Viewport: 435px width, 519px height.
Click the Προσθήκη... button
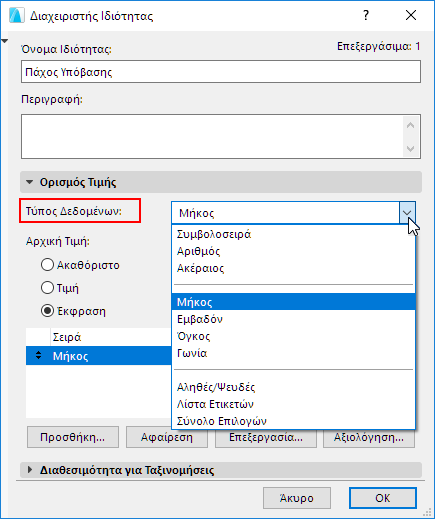[73, 437]
